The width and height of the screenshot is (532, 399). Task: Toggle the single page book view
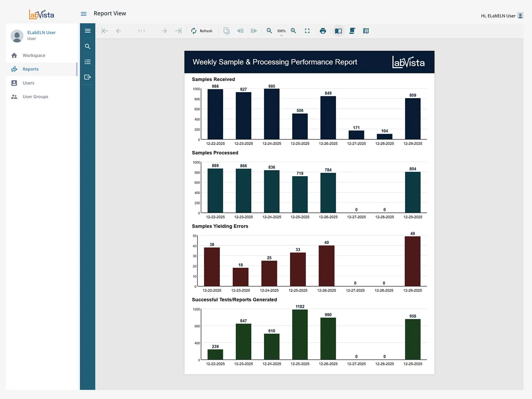click(x=338, y=31)
